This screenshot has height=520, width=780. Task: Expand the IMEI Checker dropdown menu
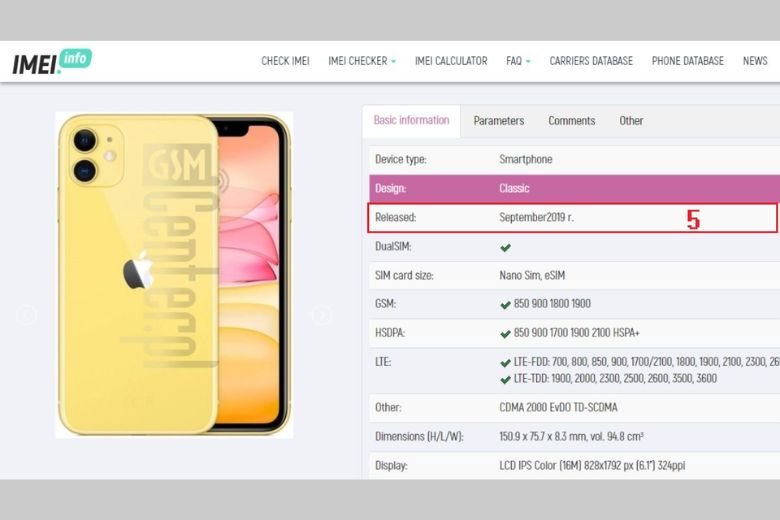pos(361,61)
